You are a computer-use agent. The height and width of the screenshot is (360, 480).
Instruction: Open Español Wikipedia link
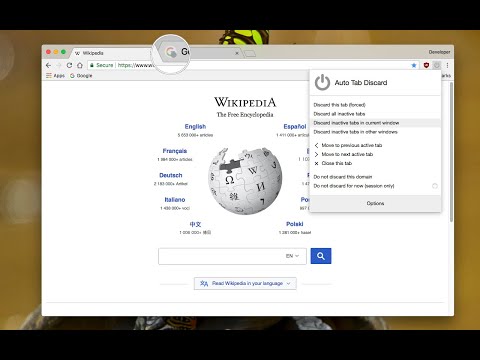pos(295,126)
